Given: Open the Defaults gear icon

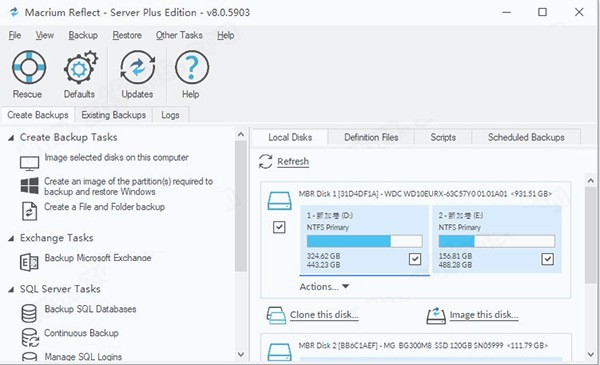Looking at the screenshot, I should (x=80, y=67).
